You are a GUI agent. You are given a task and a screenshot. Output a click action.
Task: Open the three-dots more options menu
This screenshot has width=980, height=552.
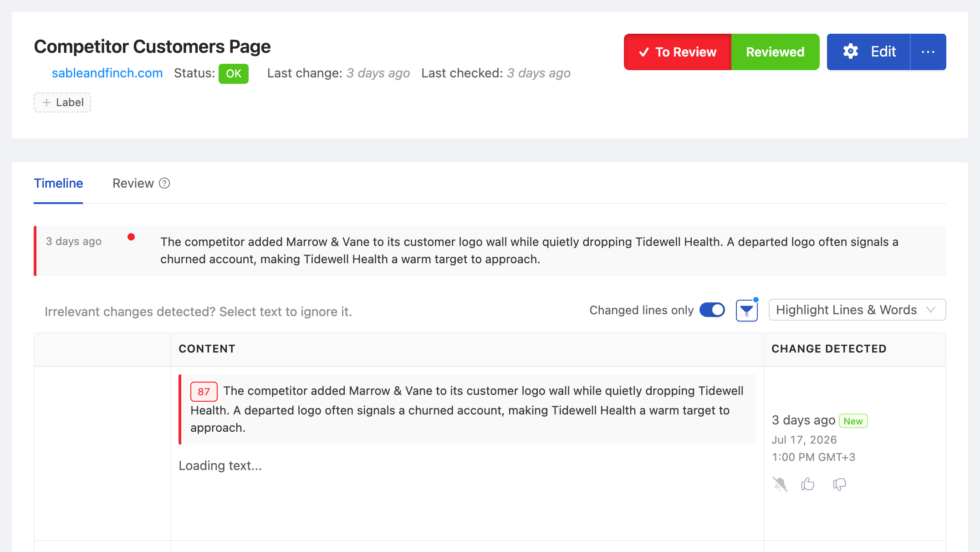[928, 52]
